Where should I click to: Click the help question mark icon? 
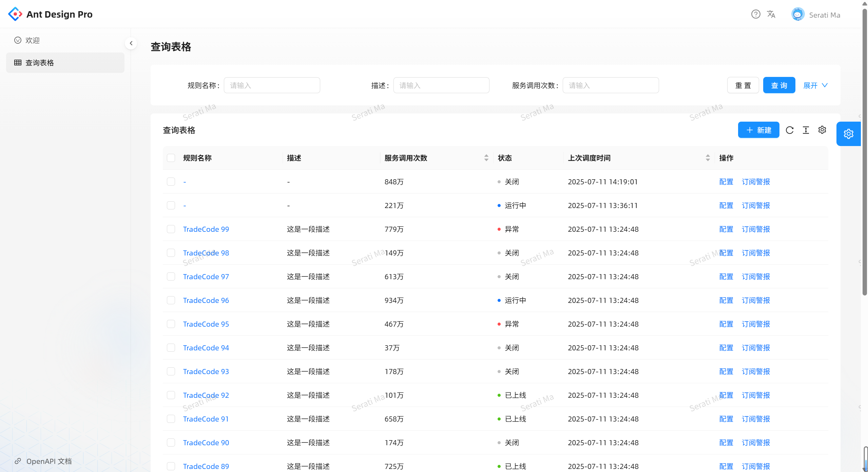coord(756,14)
